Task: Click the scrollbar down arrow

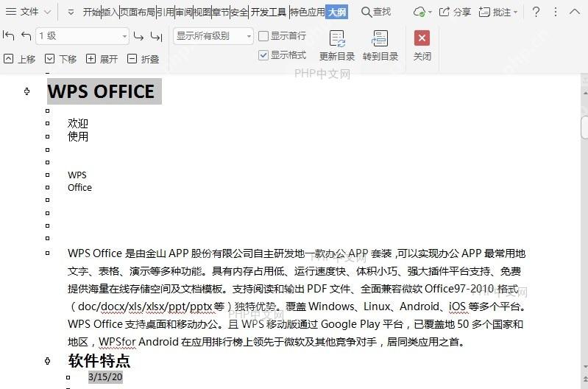Action: (x=585, y=366)
